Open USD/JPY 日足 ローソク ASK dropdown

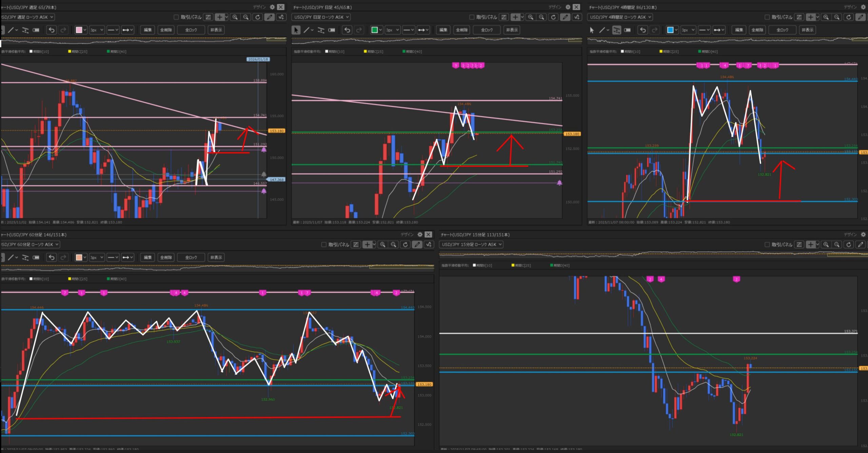point(321,17)
